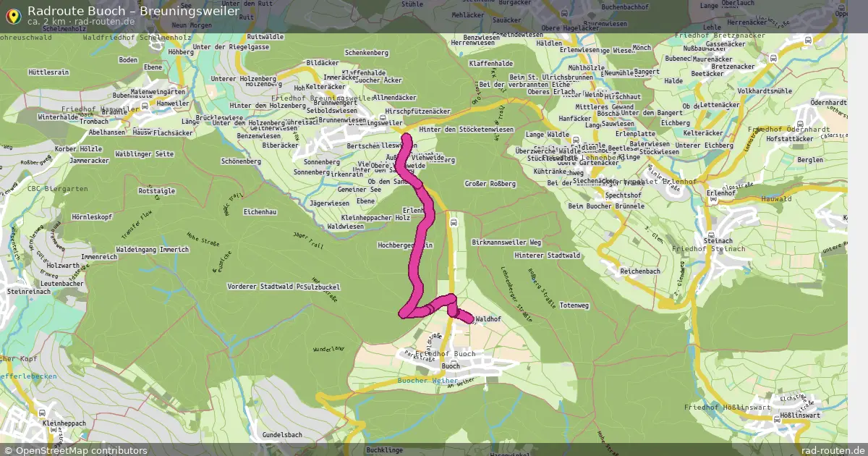Image resolution: width=868 pixels, height=456 pixels.
Task: Click the 'Klaffenhalde' label near Herrenwiesen
Action: (x=492, y=64)
